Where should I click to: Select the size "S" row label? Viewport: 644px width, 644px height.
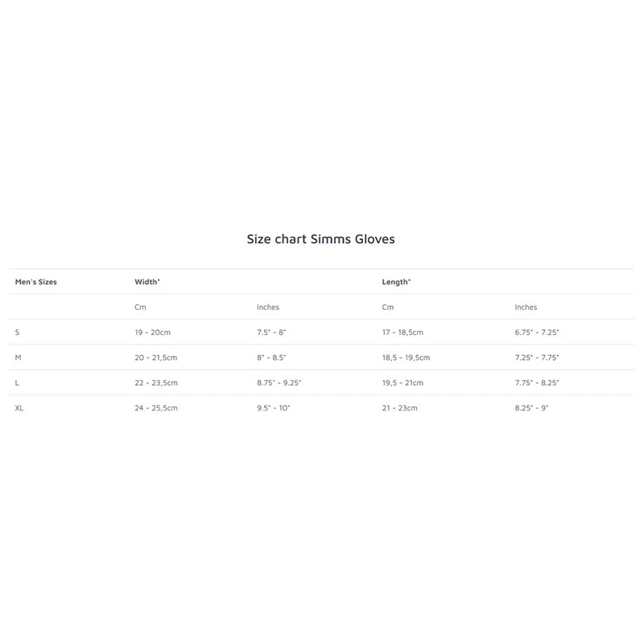tap(18, 332)
